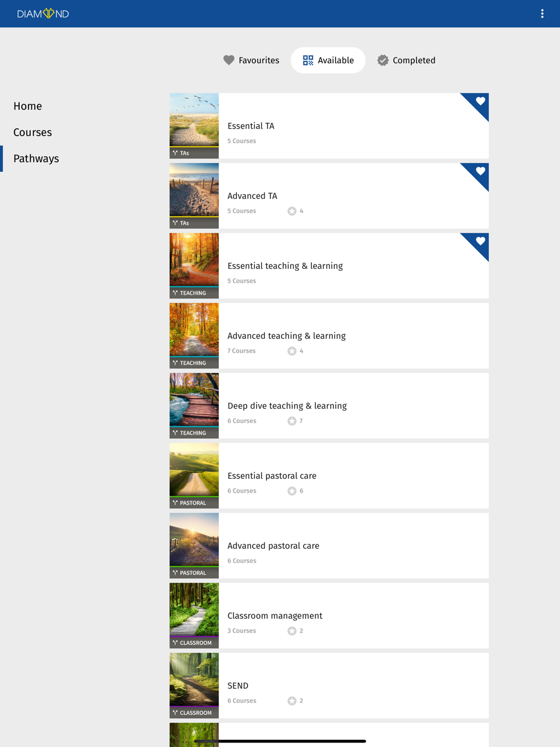This screenshot has height=747, width=560.
Task: Open Essential pastoral care pathway
Action: pyautogui.click(x=272, y=476)
